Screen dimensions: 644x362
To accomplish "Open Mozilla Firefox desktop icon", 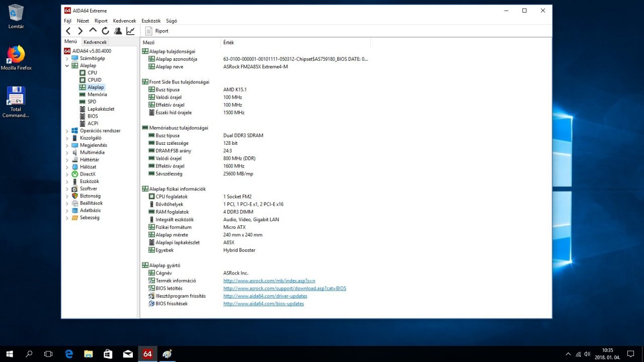I will 16,58.
